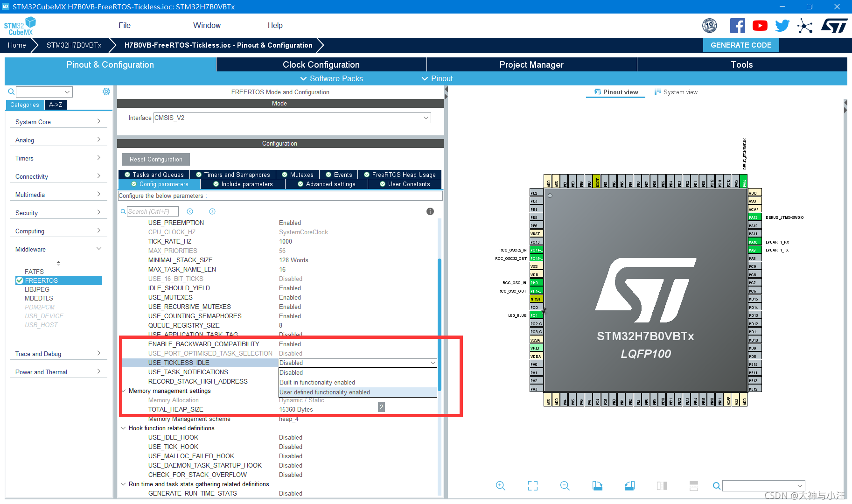Screen dimensions: 852x504
Task: Open the STM32CubeMX YouTube channel icon
Action: (760, 26)
